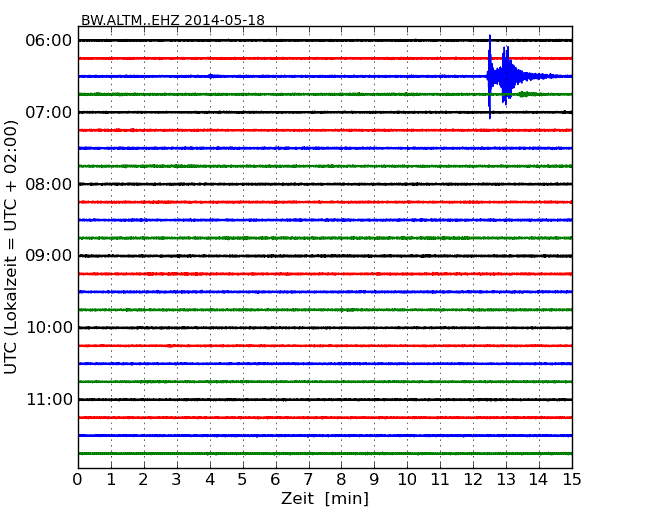Image resolution: width=650 pixels, height=520 pixels.
Task: Click the x-axis tick label 6
Action: tap(275, 479)
